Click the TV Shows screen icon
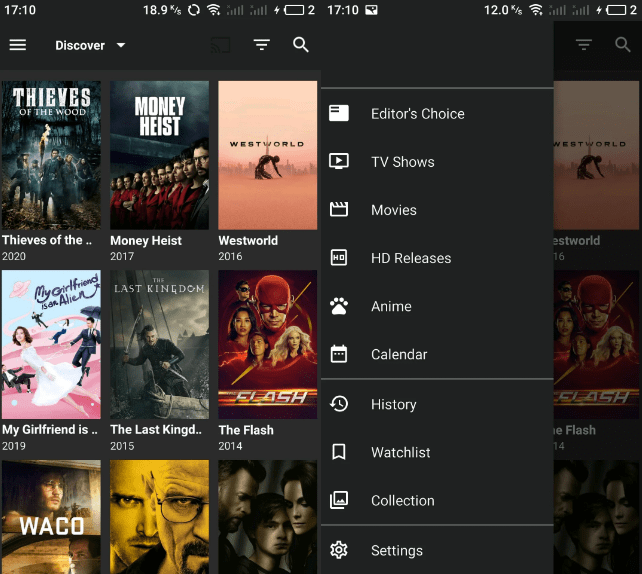The image size is (642, 574). (x=339, y=161)
